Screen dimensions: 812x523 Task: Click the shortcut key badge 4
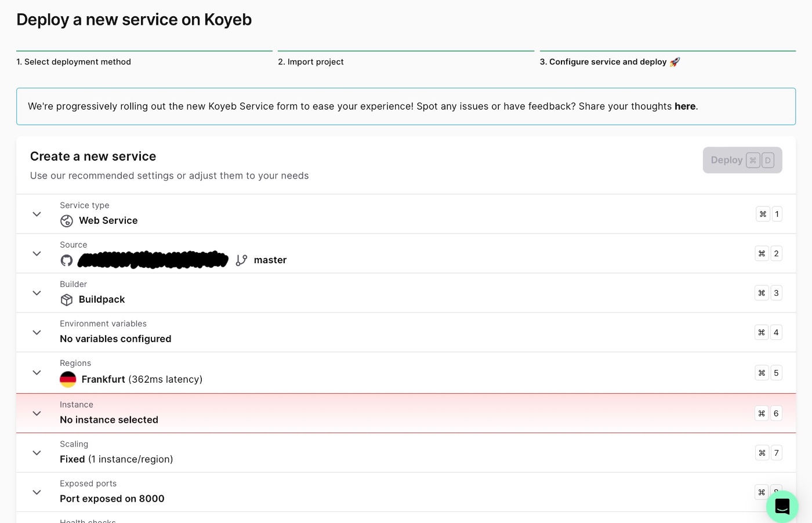pyautogui.click(x=776, y=332)
